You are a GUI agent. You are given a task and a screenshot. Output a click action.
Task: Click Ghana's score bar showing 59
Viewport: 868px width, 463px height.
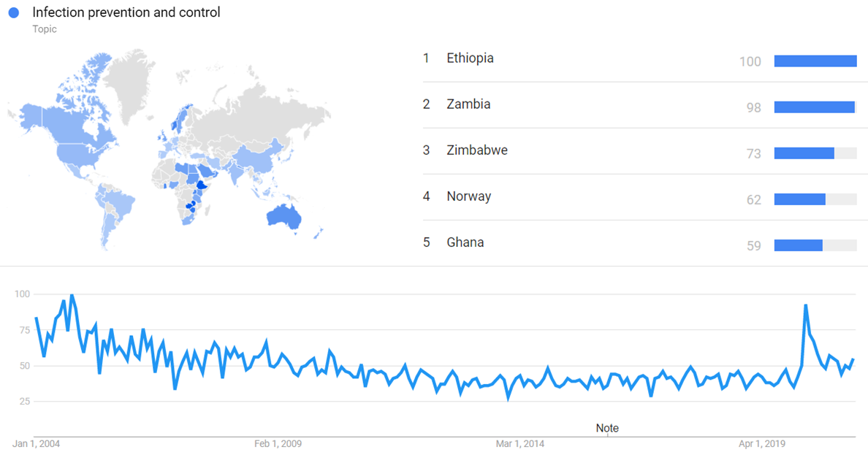(798, 245)
